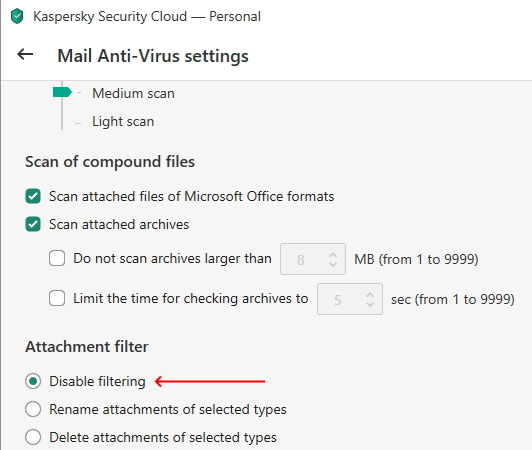Image resolution: width=532 pixels, height=450 pixels.
Task: Click the green security level slider marker
Action: 62,92
